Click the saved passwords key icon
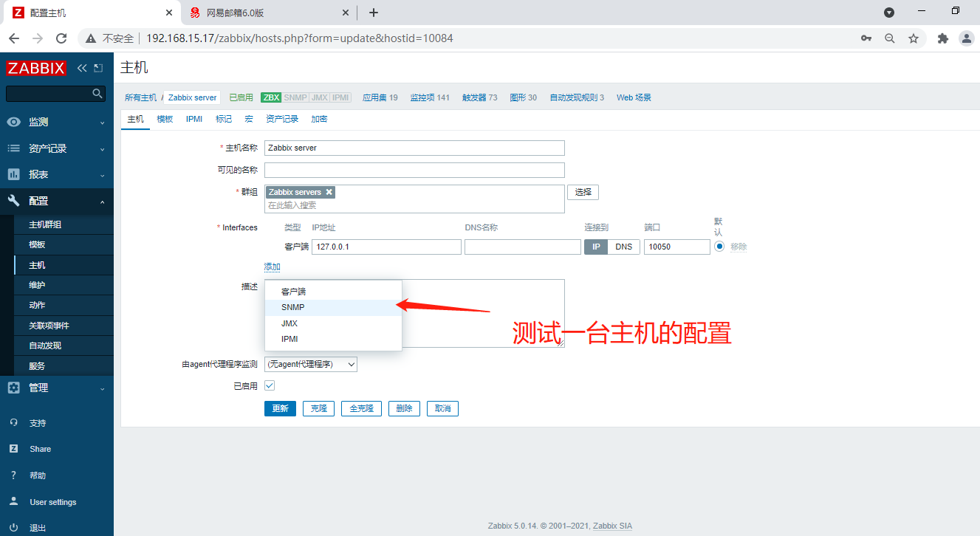Image resolution: width=980 pixels, height=536 pixels. click(x=866, y=38)
